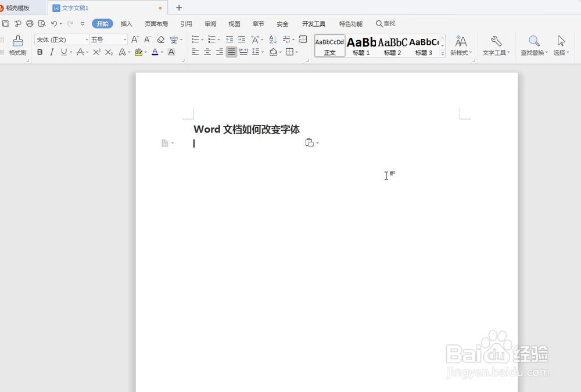Click the paragraph shading paint bucket icon
This screenshot has height=392, width=581.
274,52
